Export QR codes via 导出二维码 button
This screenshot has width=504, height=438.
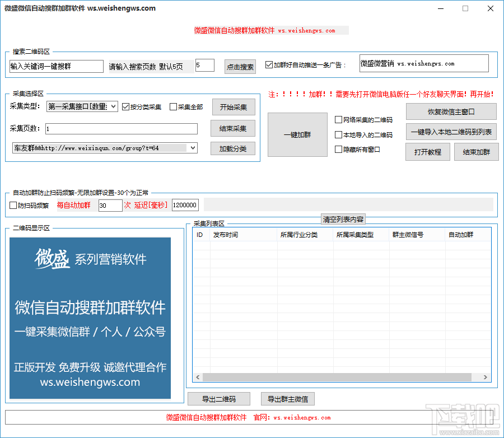[x=219, y=399]
